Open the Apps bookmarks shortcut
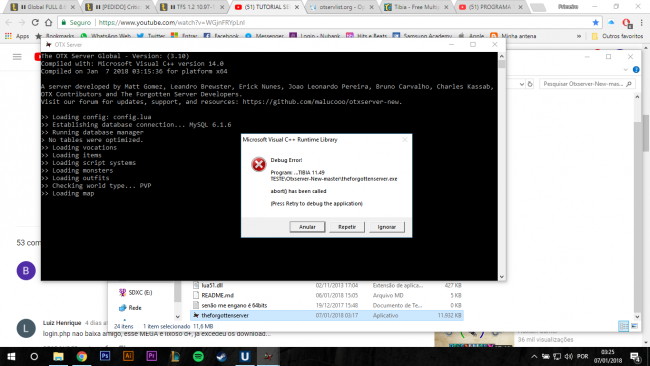Screen dimensions: 650x366 point(17,36)
